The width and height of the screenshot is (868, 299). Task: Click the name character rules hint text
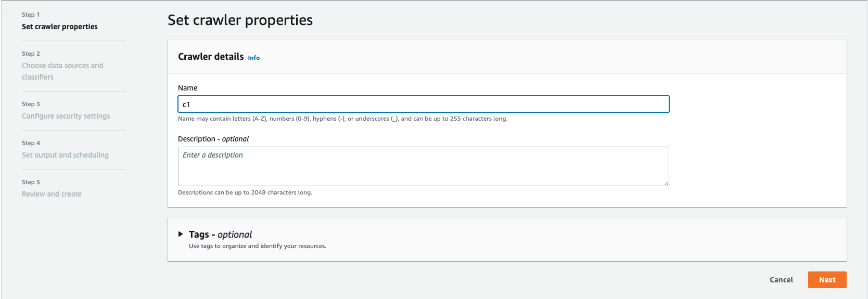(342, 119)
